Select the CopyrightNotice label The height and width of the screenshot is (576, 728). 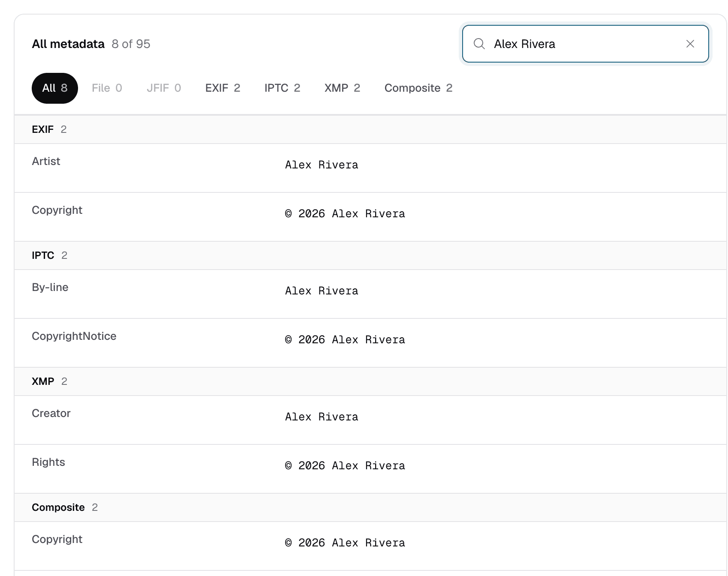pos(74,336)
